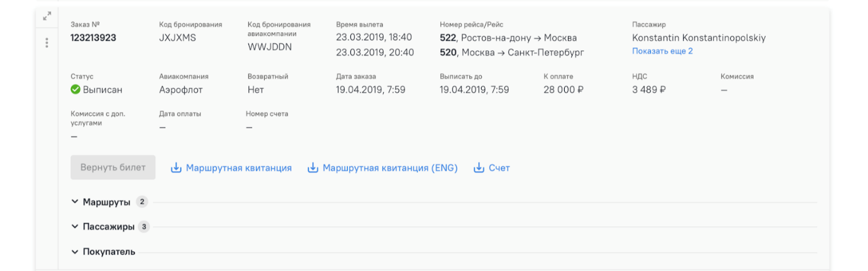Click download icon beside Маршрутная квитанция

176,168
